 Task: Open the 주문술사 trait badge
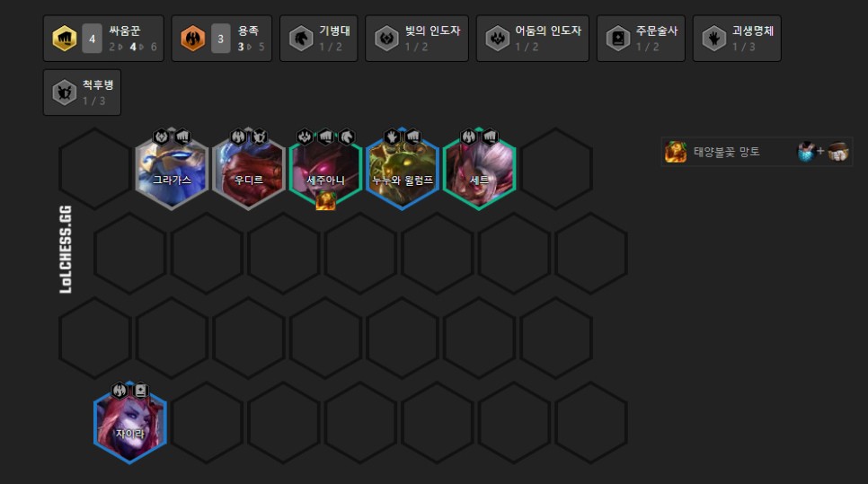(x=641, y=39)
